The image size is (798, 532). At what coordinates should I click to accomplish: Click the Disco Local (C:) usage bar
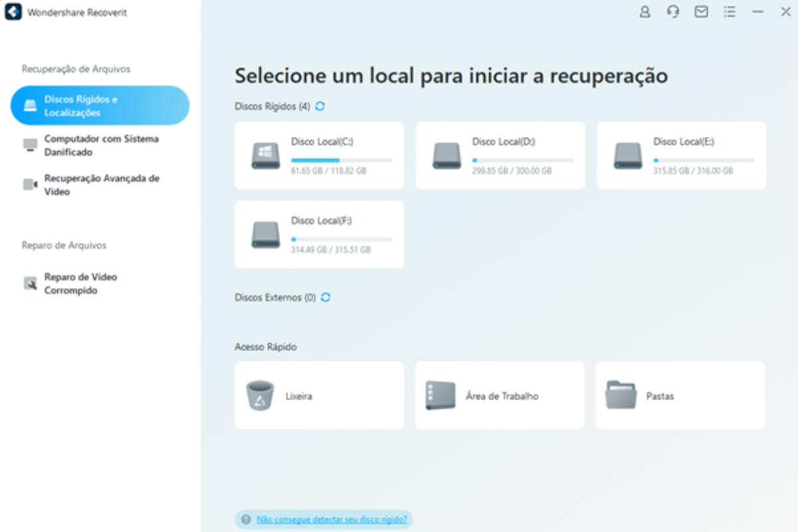(341, 160)
